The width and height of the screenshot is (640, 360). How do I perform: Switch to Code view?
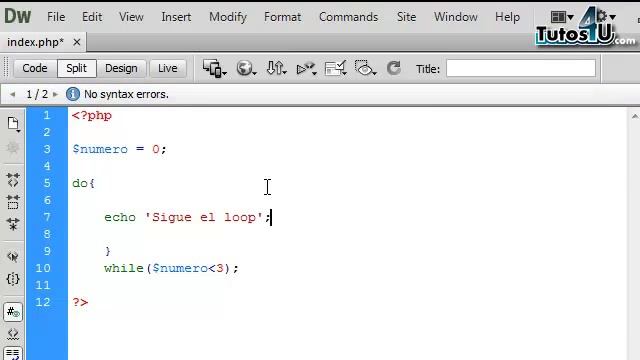(x=35, y=68)
